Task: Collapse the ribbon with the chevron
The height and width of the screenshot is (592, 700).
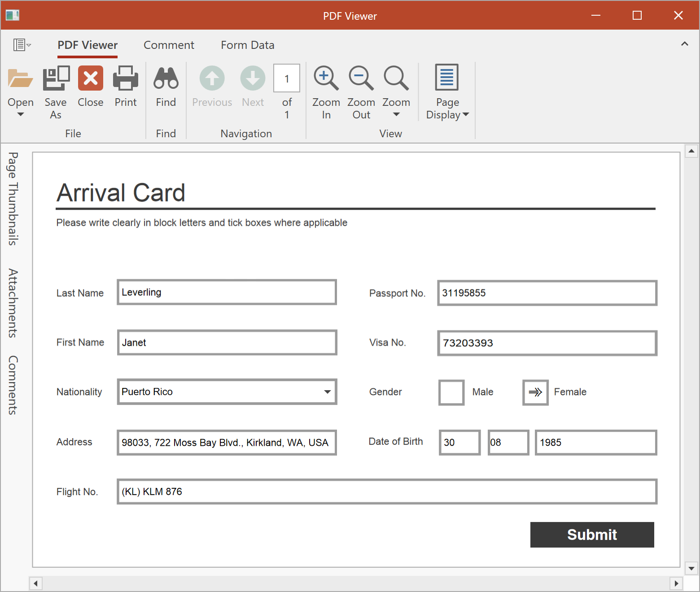Action: pyautogui.click(x=684, y=44)
